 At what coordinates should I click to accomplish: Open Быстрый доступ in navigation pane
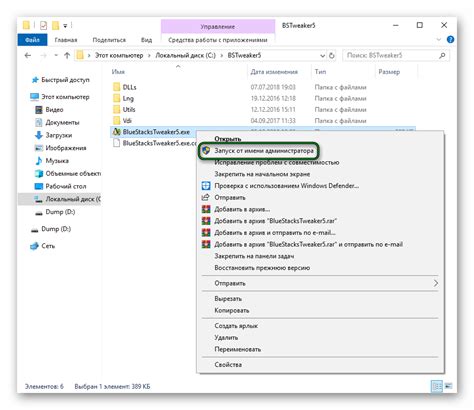pos(65,80)
